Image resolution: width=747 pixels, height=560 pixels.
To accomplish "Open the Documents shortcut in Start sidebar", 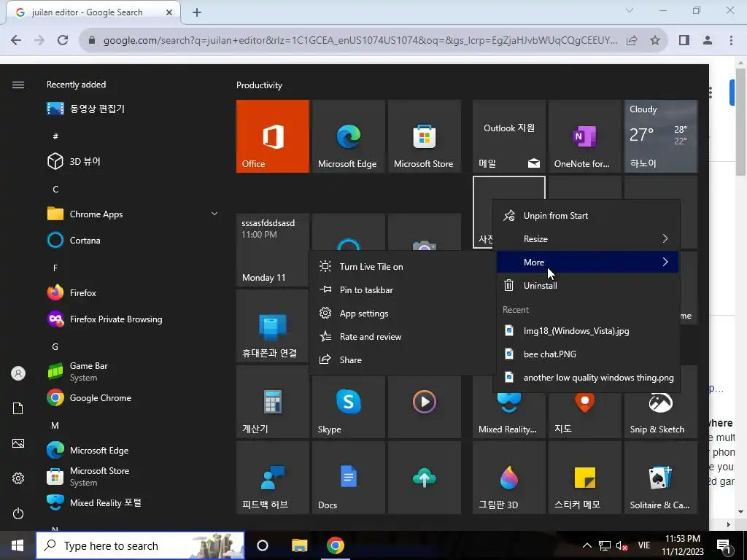I will coord(18,408).
